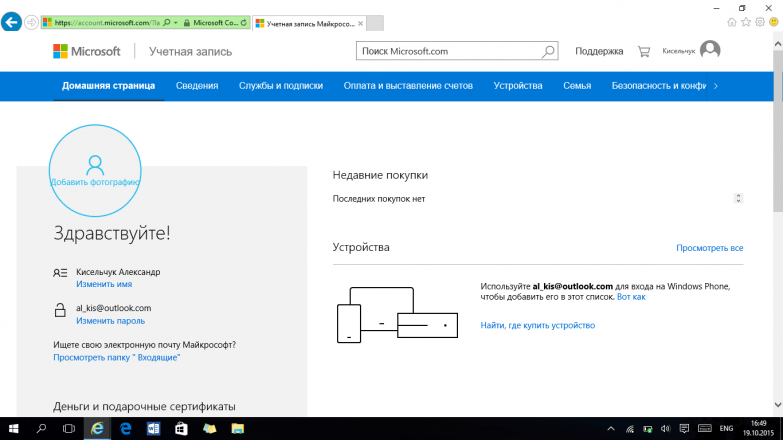The width and height of the screenshot is (783, 440).
Task: Click the volume speaker tray icon
Action: click(665, 429)
